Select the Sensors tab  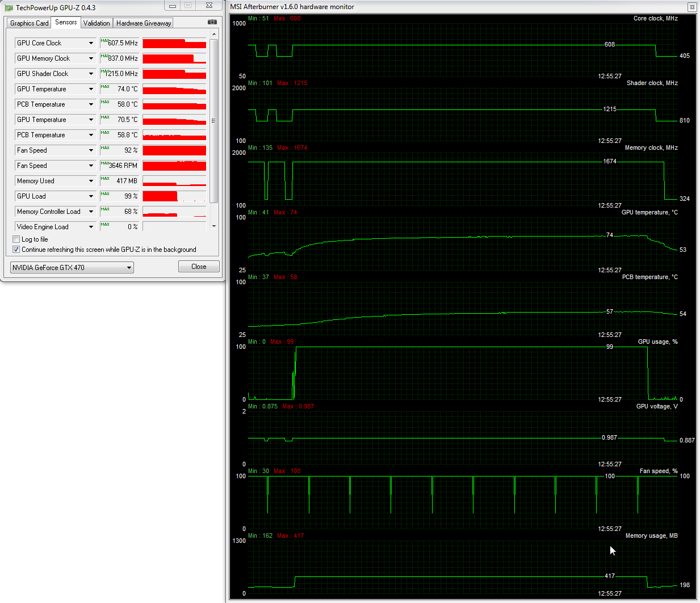(66, 22)
